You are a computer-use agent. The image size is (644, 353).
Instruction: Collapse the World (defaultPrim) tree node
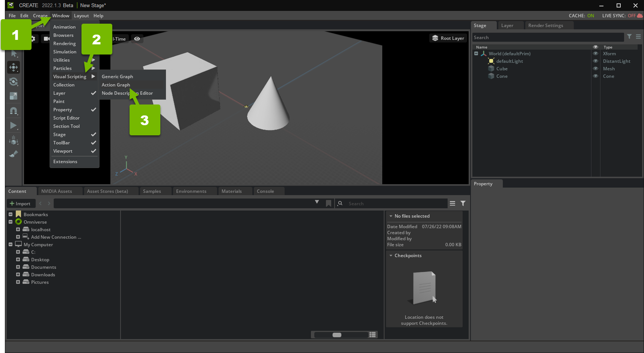tap(476, 53)
